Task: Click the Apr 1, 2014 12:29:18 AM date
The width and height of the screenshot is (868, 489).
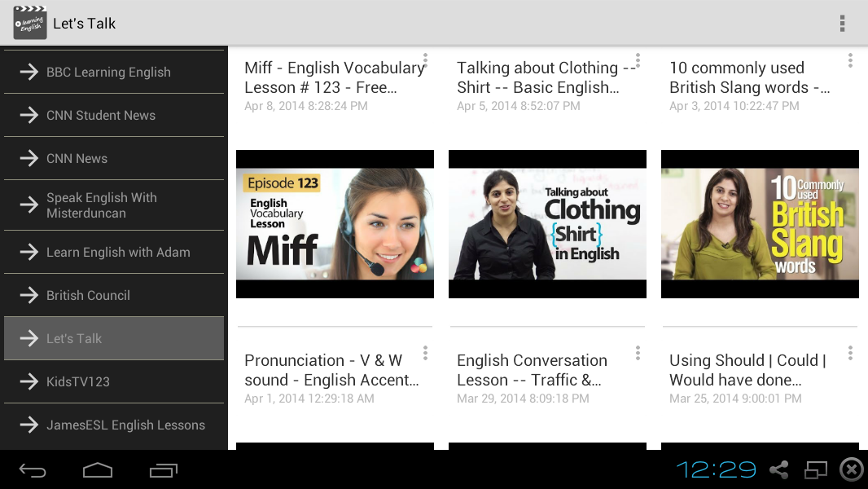Action: pyautogui.click(x=309, y=399)
